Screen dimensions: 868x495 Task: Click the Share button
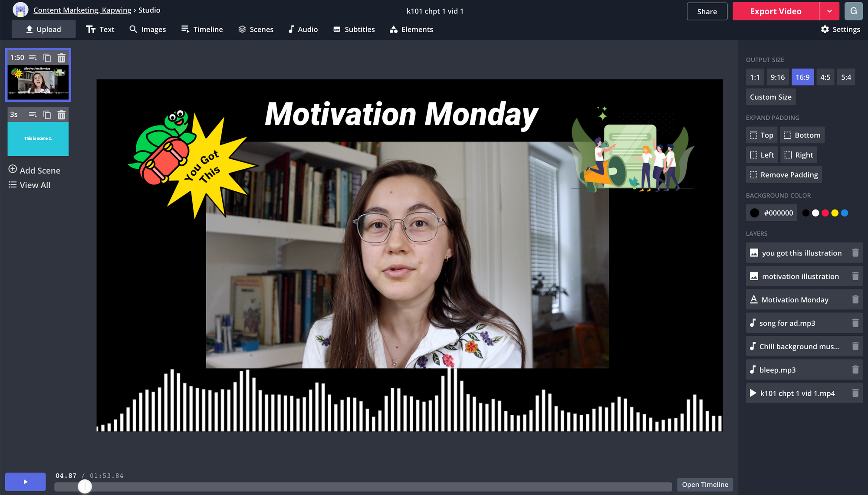[707, 11]
